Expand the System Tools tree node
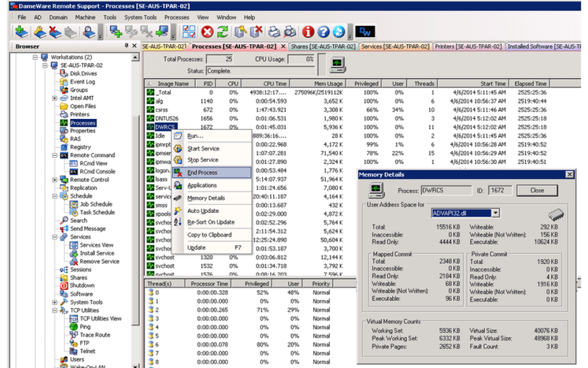 55,302
